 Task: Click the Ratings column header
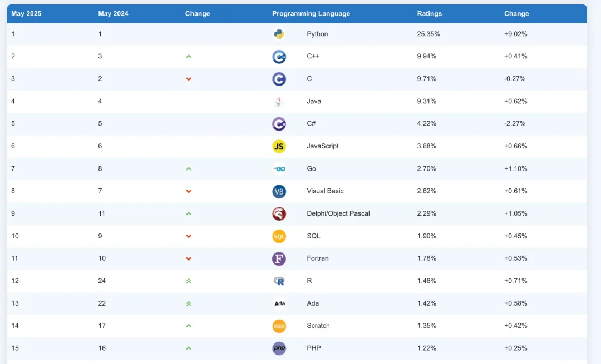tap(429, 14)
